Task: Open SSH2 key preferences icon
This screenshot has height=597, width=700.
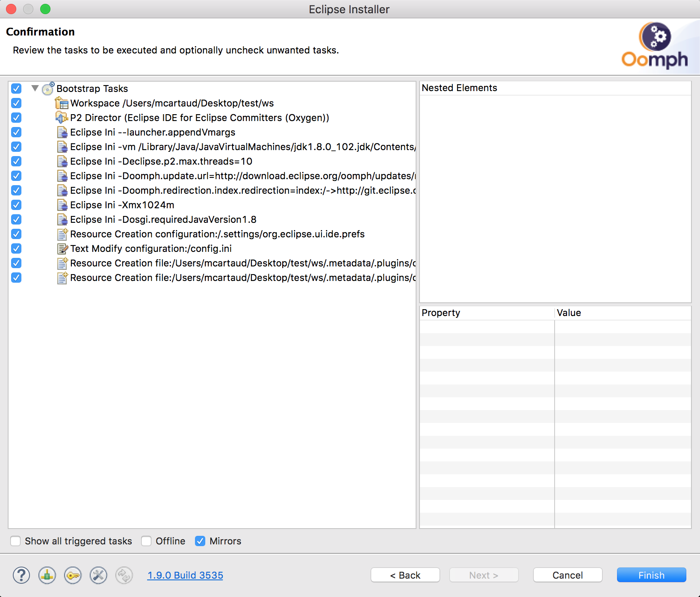Action: click(x=73, y=575)
